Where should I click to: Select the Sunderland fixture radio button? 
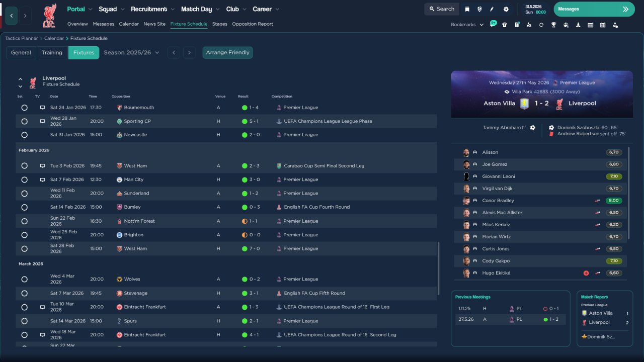tap(24, 194)
